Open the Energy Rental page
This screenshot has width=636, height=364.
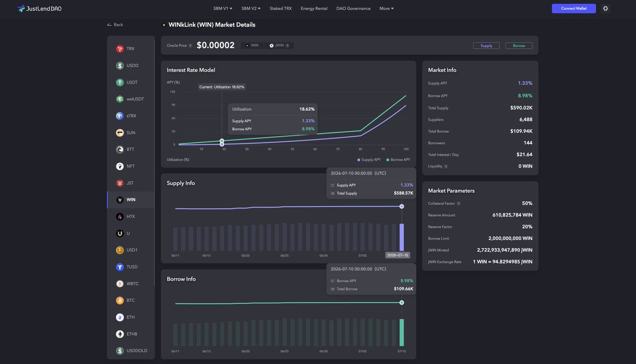(314, 8)
